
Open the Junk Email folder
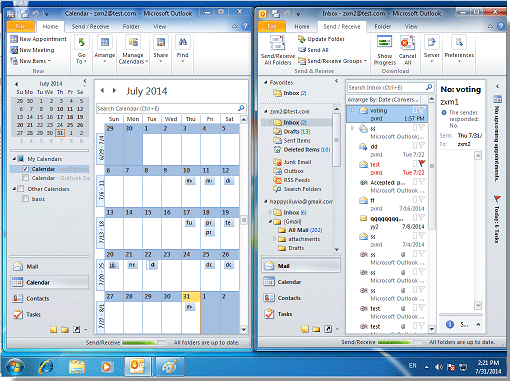tap(293, 162)
